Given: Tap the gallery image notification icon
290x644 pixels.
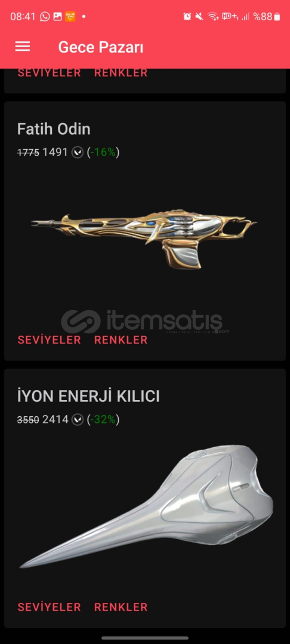Looking at the screenshot, I should (57, 17).
